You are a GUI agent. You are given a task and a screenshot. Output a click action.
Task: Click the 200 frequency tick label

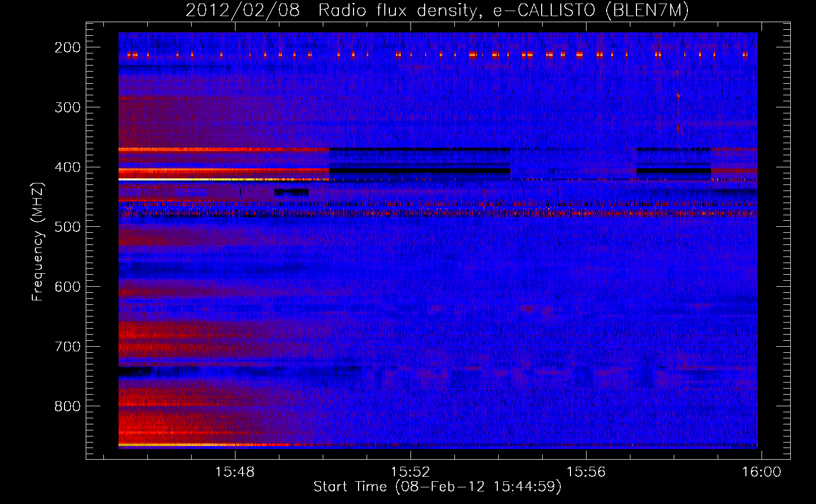click(x=68, y=47)
